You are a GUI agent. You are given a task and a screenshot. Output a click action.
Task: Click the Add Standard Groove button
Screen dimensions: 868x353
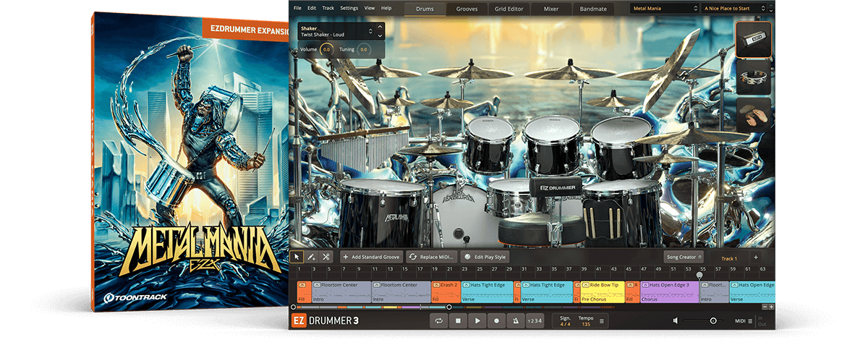pyautogui.click(x=371, y=257)
